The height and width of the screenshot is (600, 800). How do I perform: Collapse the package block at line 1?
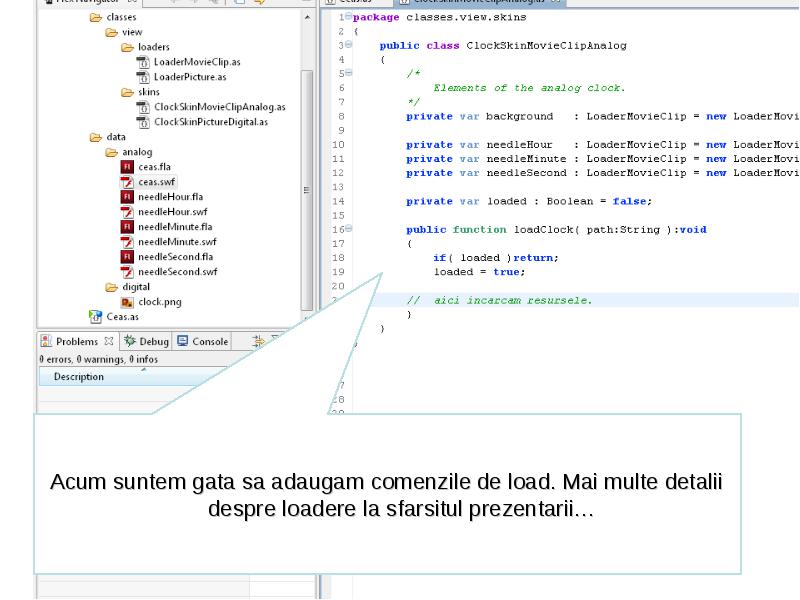pyautogui.click(x=348, y=16)
